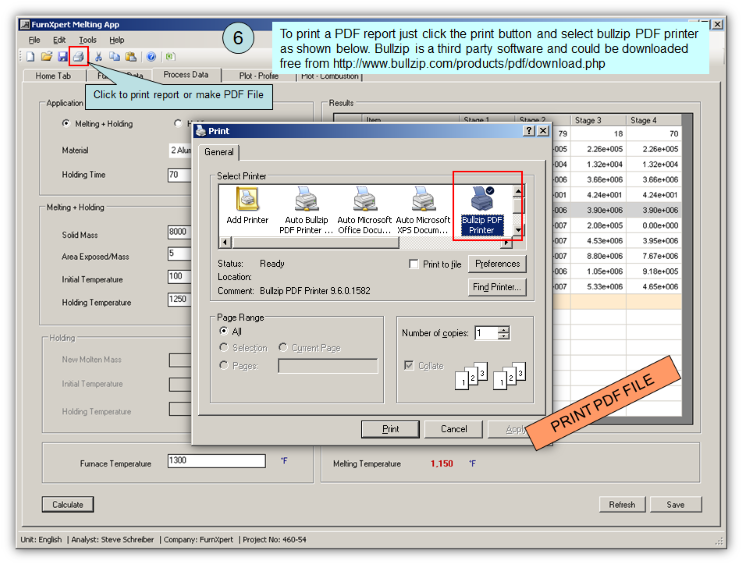
Task: Switch to the Home Tab
Action: pyautogui.click(x=54, y=76)
